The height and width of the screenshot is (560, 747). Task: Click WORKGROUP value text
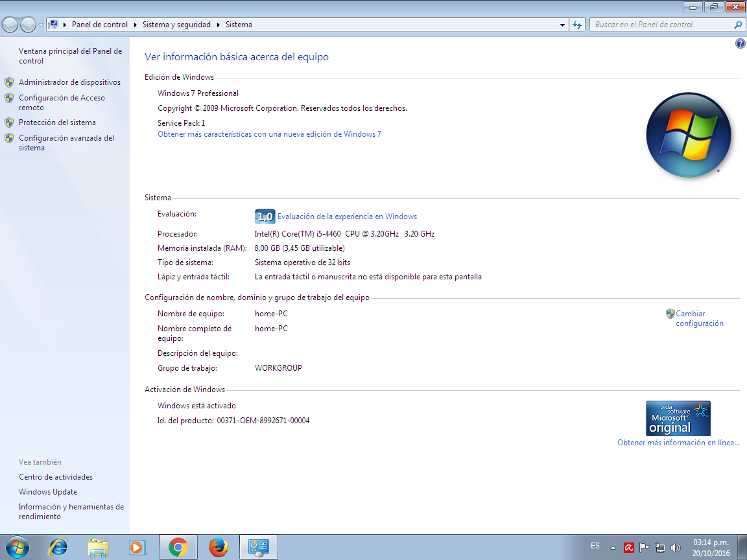tap(278, 368)
